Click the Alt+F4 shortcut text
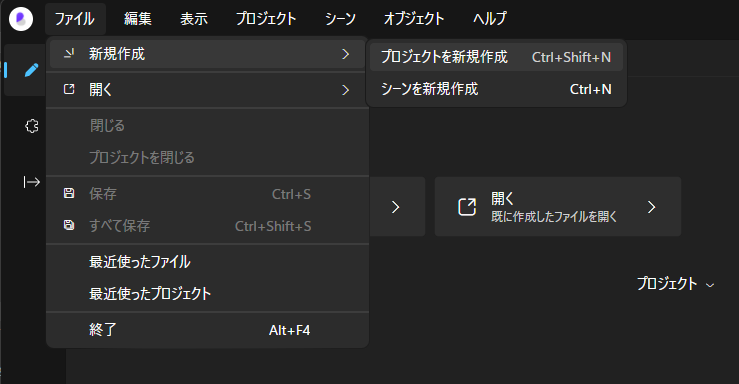The width and height of the screenshot is (739, 384). pyautogui.click(x=289, y=330)
